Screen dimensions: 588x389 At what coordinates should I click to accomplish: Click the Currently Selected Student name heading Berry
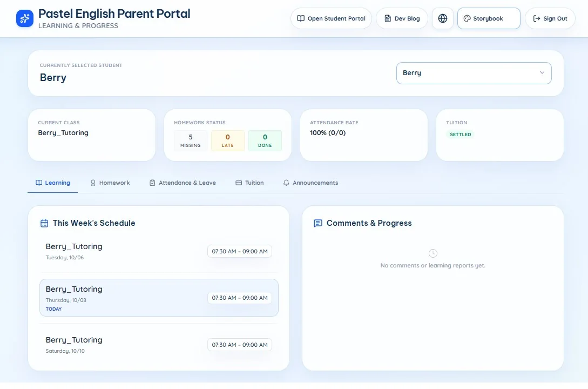coord(53,78)
